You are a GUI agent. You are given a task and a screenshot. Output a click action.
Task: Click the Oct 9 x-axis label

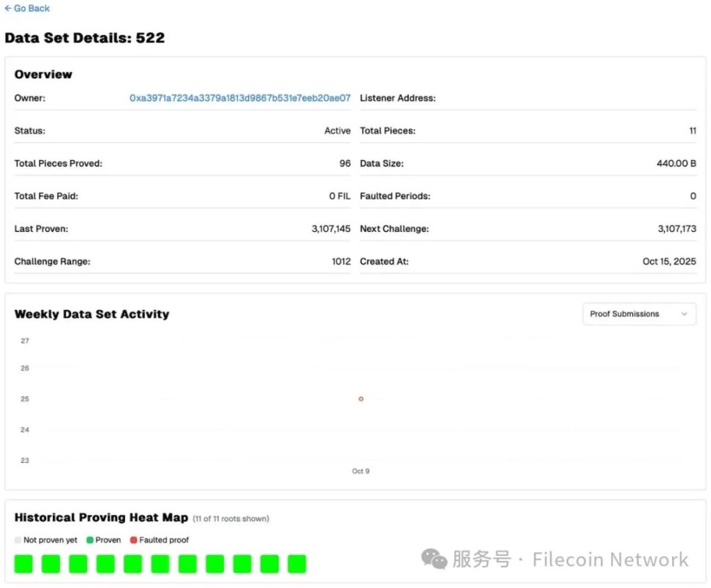[x=361, y=471]
